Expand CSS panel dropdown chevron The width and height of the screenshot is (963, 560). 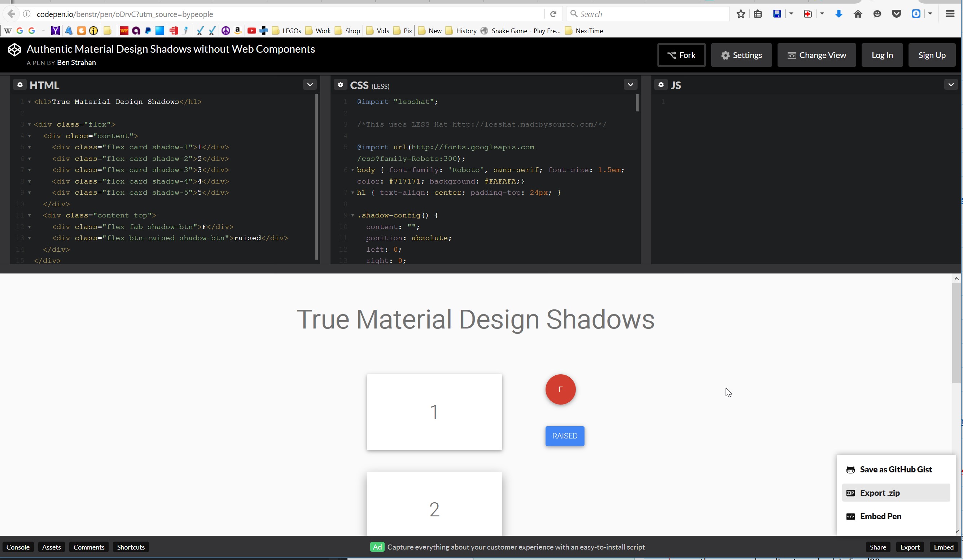pyautogui.click(x=631, y=85)
